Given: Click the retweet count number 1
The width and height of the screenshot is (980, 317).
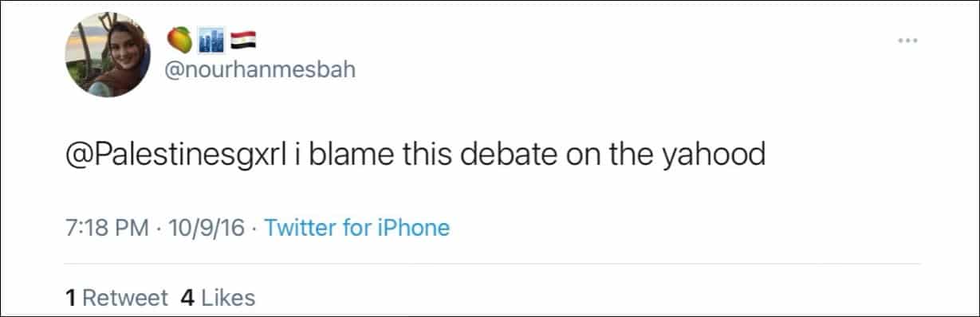Looking at the screenshot, I should (71, 299).
